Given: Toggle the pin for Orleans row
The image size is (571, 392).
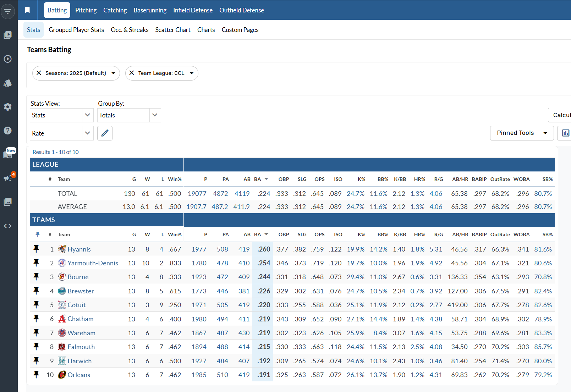Looking at the screenshot, I should [x=36, y=375].
